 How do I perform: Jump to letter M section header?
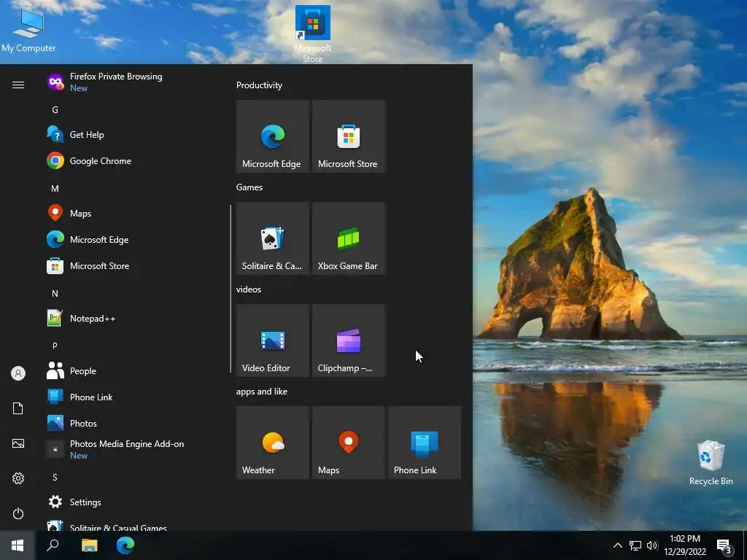55,189
